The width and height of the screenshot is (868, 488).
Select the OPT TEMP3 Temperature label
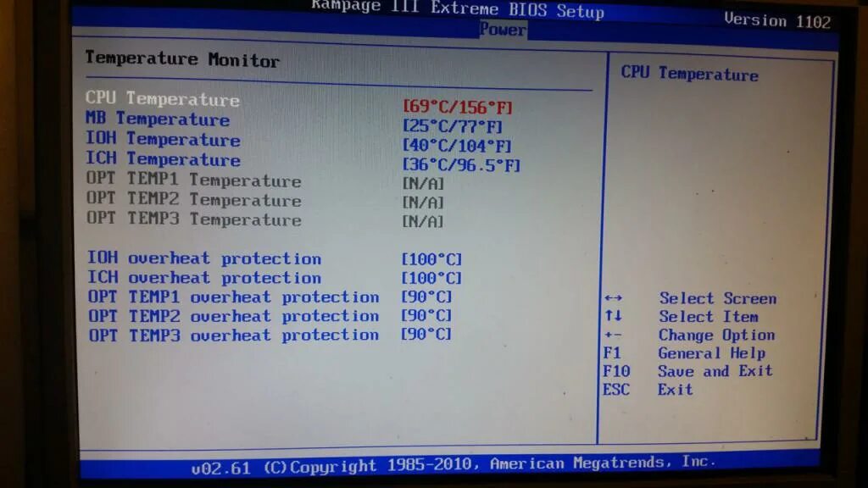[194, 219]
